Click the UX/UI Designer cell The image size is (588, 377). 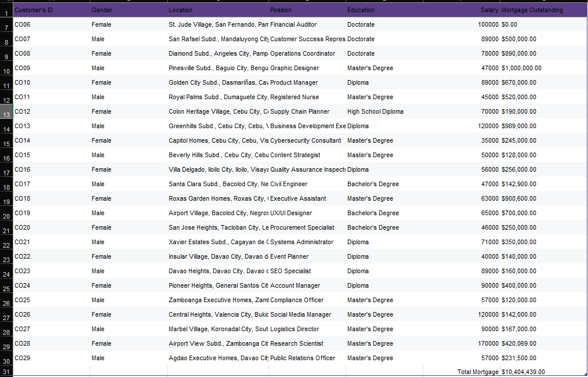pyautogui.click(x=307, y=213)
